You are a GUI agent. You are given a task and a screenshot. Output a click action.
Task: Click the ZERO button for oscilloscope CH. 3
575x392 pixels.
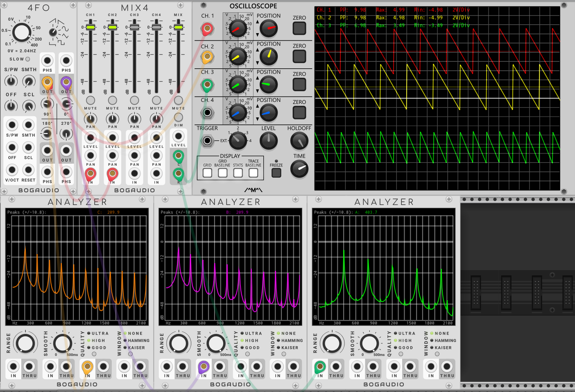click(x=299, y=84)
